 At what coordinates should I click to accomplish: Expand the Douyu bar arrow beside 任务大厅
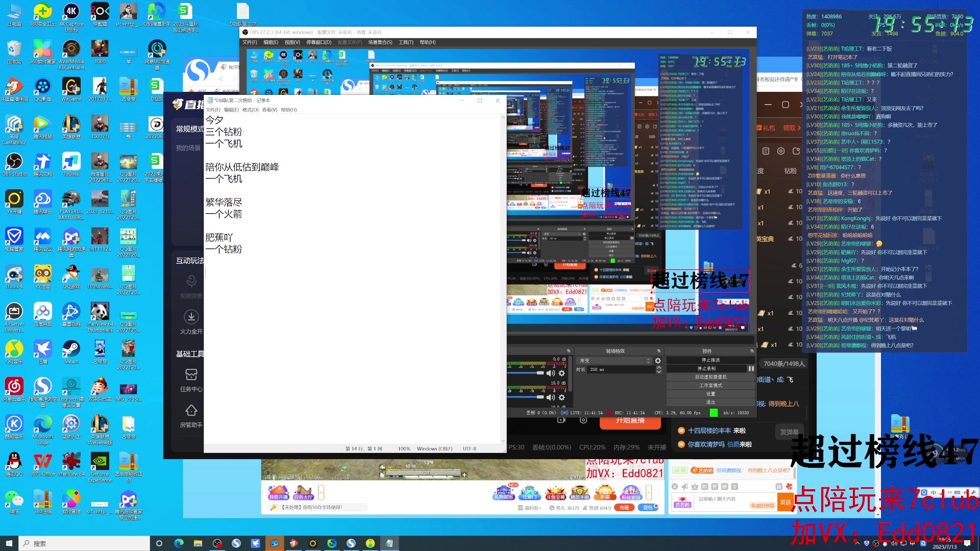pyautogui.click(x=321, y=493)
